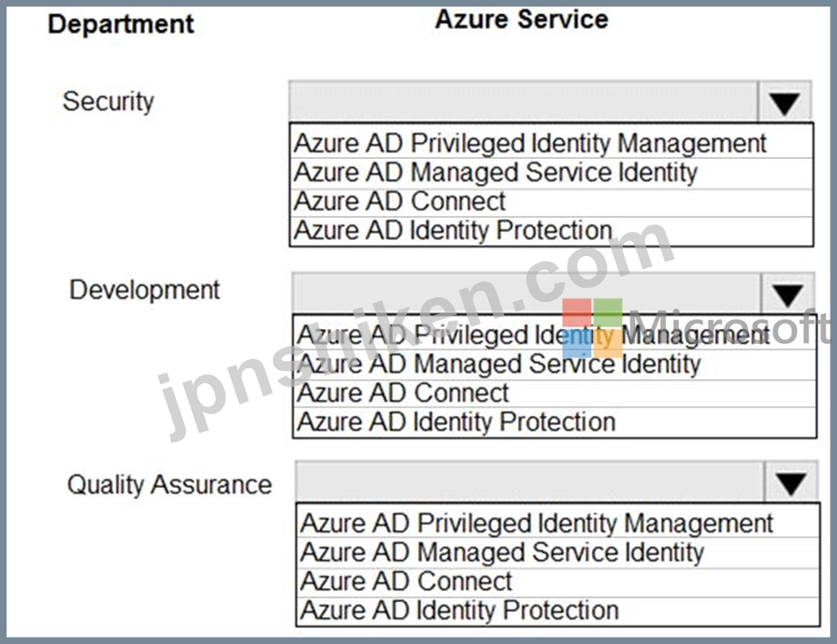The height and width of the screenshot is (644, 837).
Task: Click the Quality Assurance empty selection field
Action: coord(530,481)
